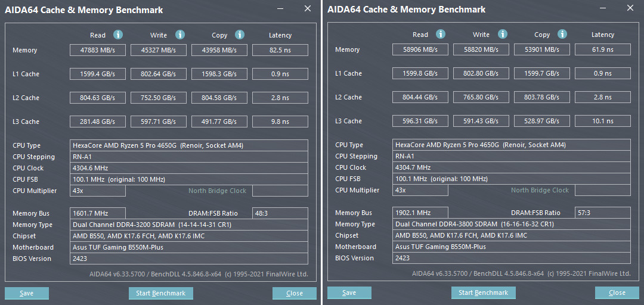Click Write info icon in left window
This screenshot has width=644, height=305.
(x=180, y=35)
